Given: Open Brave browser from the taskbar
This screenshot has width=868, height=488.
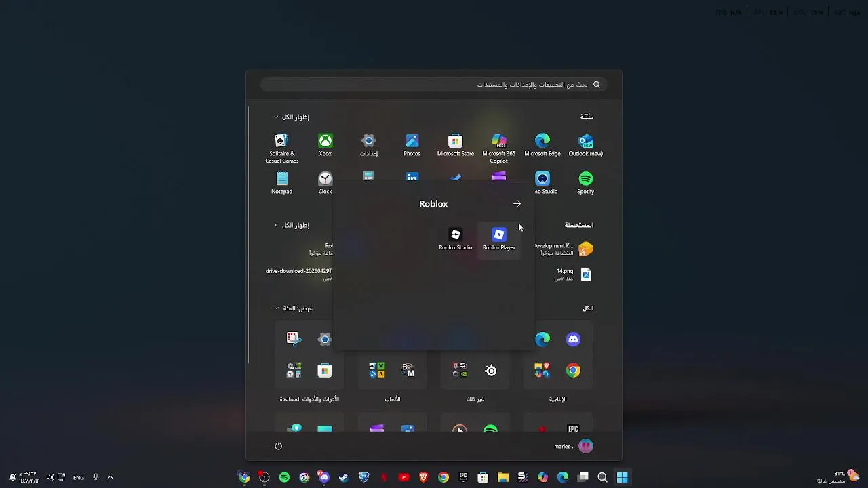Looking at the screenshot, I should click(x=424, y=477).
